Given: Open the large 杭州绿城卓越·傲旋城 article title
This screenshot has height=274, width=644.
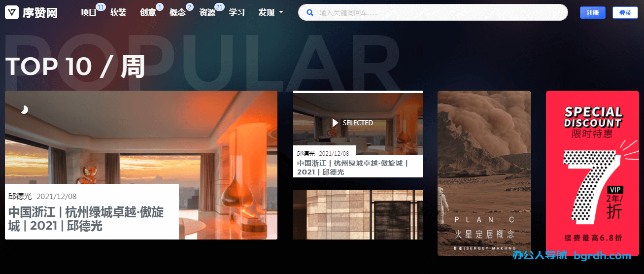Looking at the screenshot, I should [x=86, y=219].
